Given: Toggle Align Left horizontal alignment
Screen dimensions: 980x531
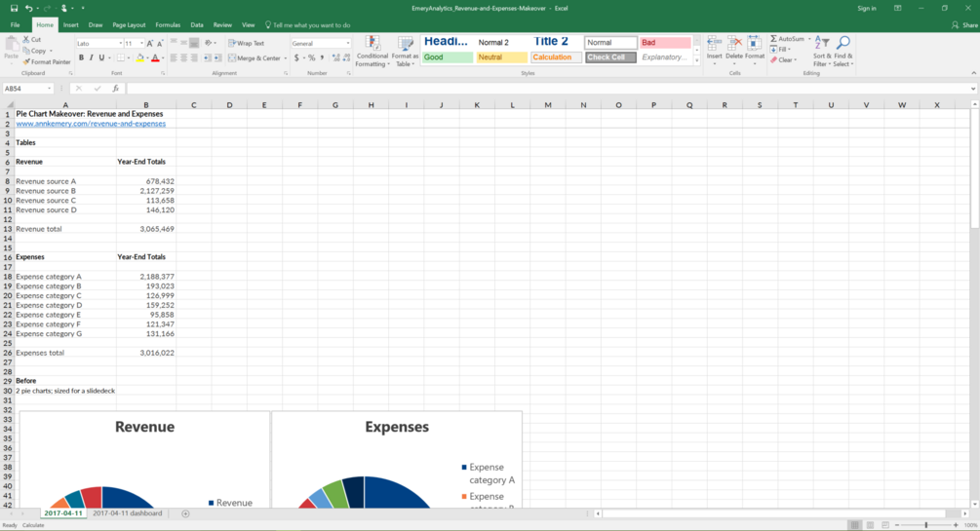Looking at the screenshot, I should (174, 58).
